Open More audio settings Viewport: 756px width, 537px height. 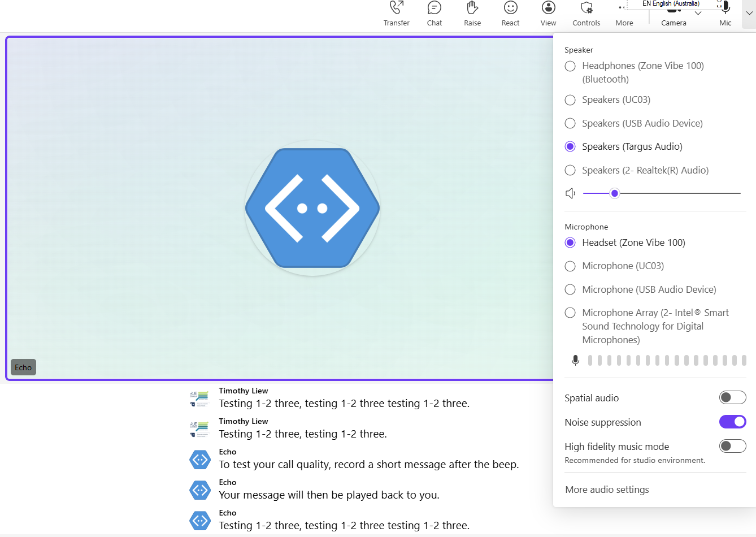click(x=607, y=490)
